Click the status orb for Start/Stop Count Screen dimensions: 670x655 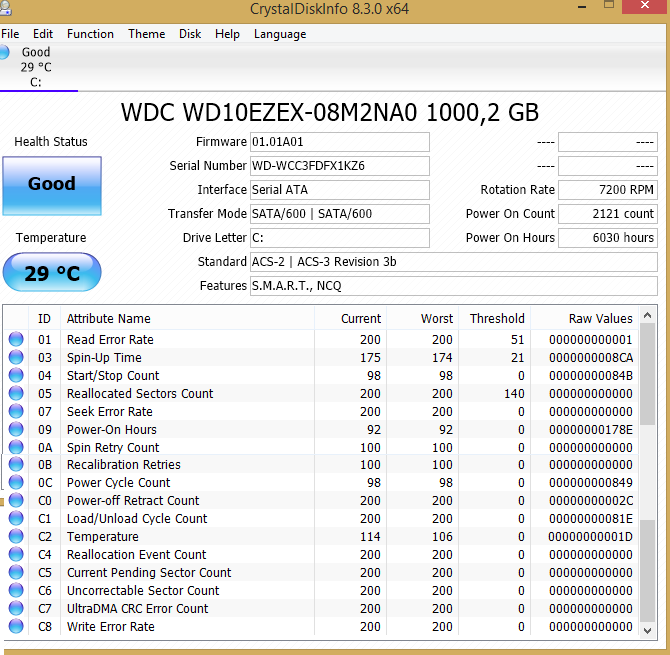16,375
